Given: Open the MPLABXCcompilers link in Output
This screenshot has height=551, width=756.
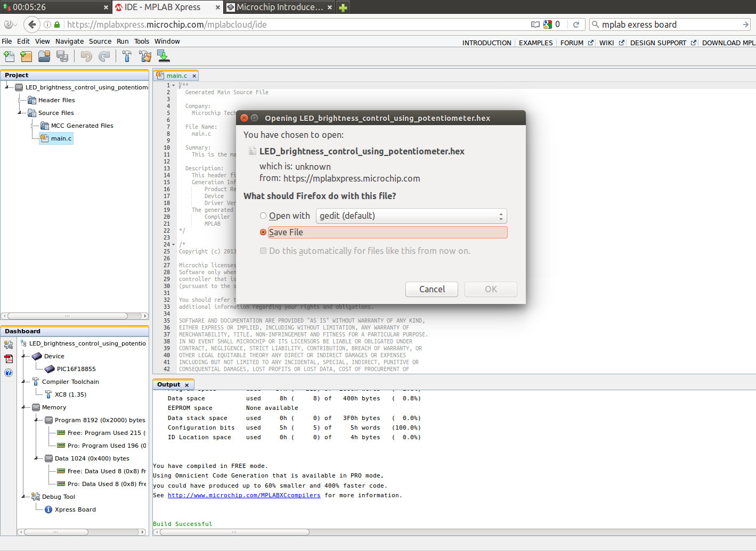Looking at the screenshot, I should coord(244,495).
